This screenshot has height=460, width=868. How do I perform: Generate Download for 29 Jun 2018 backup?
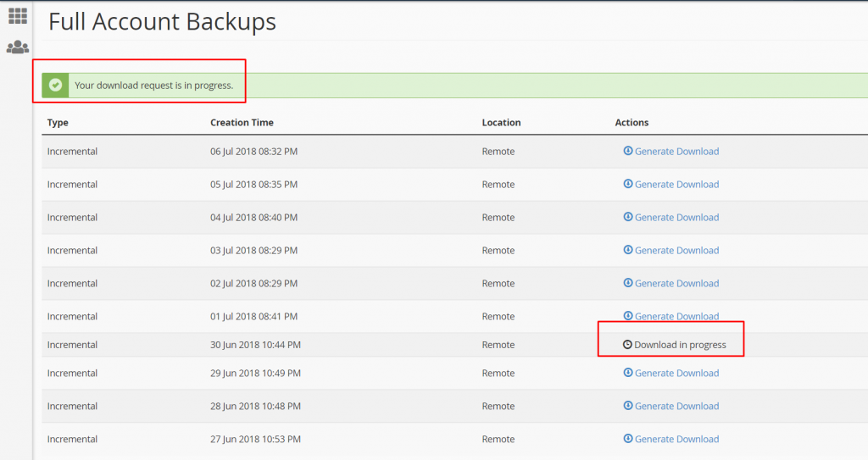click(x=676, y=374)
